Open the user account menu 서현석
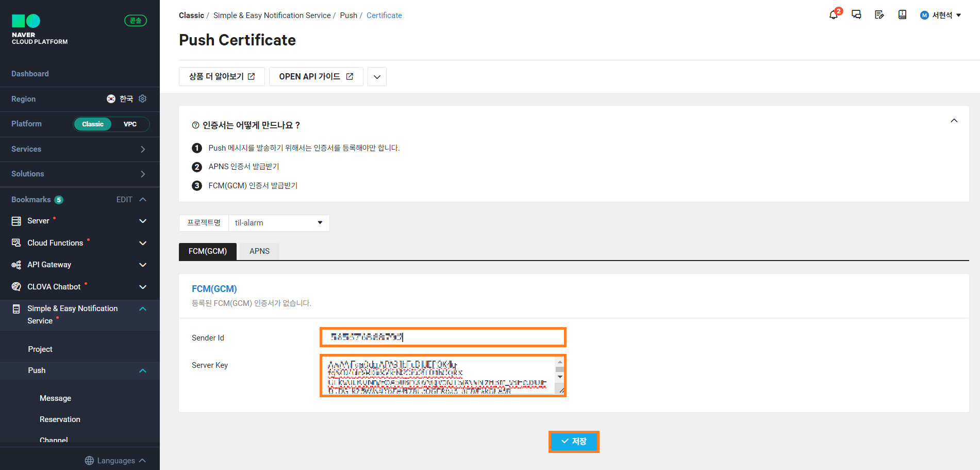This screenshot has width=980, height=470. point(941,15)
